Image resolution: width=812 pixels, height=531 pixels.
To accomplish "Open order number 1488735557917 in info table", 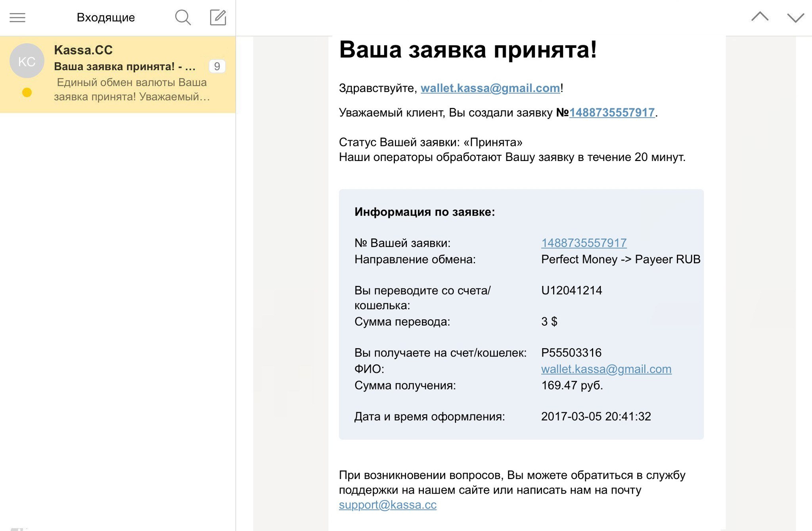I will click(584, 243).
